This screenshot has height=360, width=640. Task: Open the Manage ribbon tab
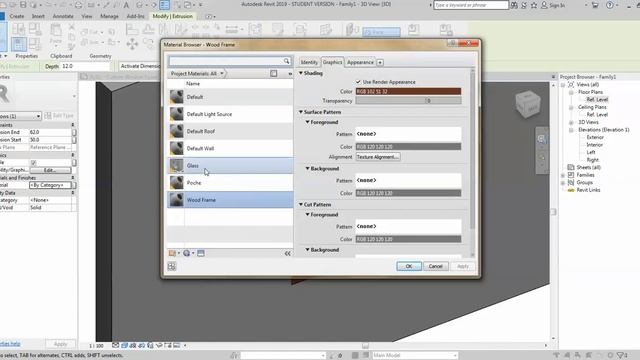point(109,16)
